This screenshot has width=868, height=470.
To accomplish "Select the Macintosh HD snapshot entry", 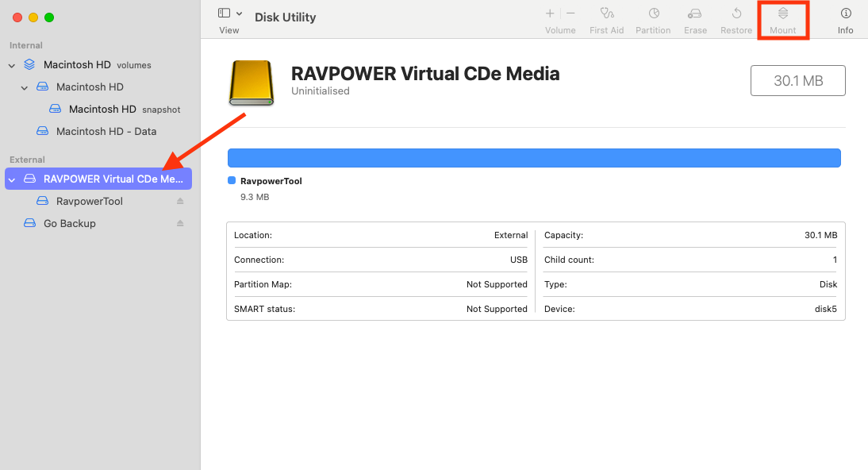I will pyautogui.click(x=102, y=110).
